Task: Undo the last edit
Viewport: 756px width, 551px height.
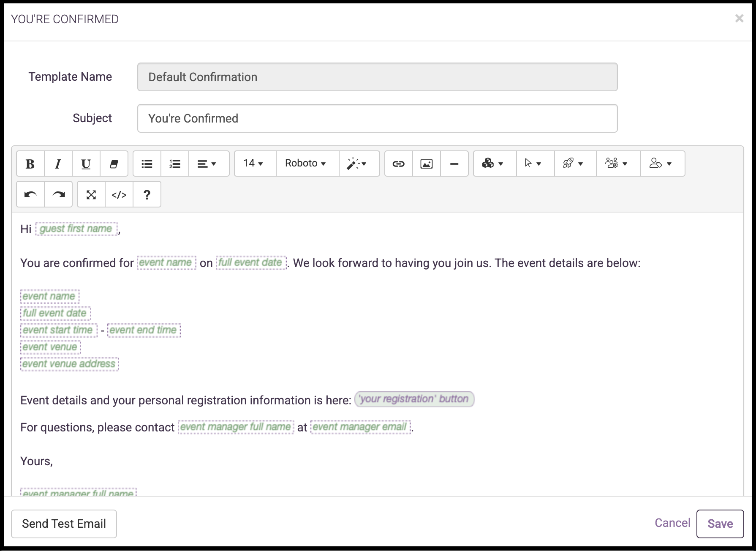Action: (30, 194)
